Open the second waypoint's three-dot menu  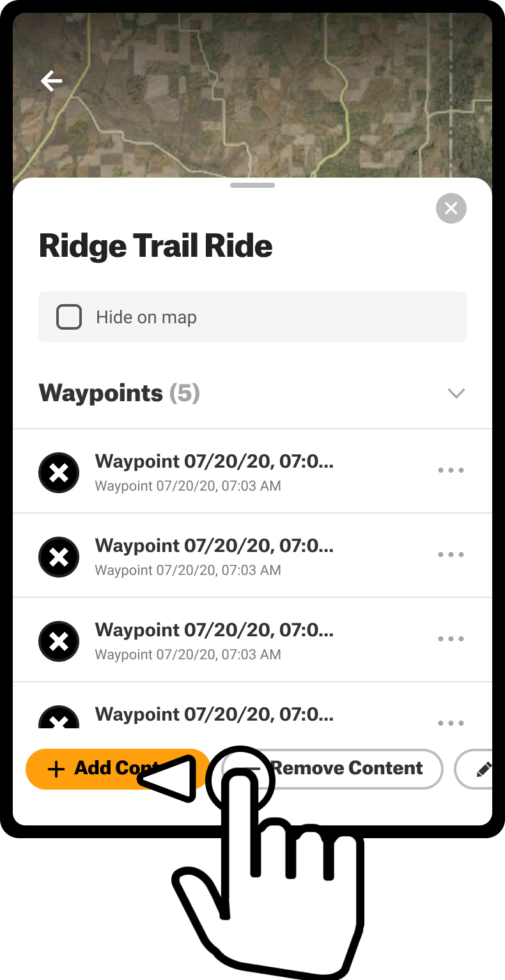pos(451,555)
